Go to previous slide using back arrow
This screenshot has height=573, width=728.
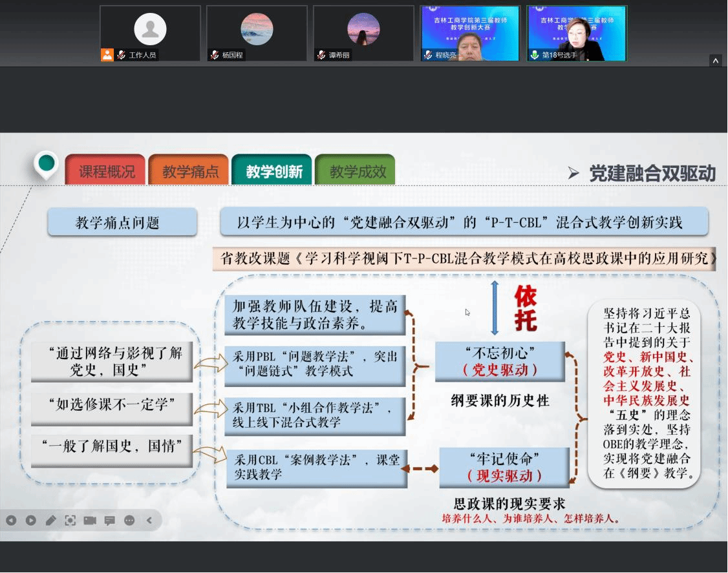(11, 520)
